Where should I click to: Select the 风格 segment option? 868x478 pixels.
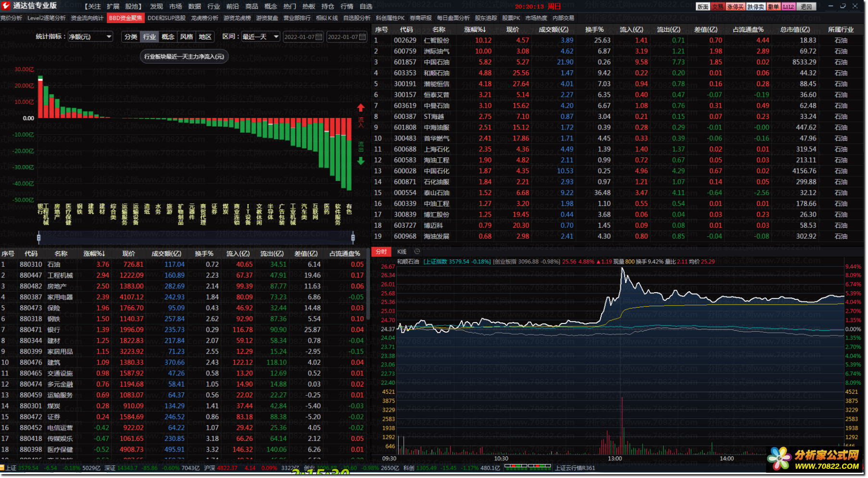pos(187,37)
